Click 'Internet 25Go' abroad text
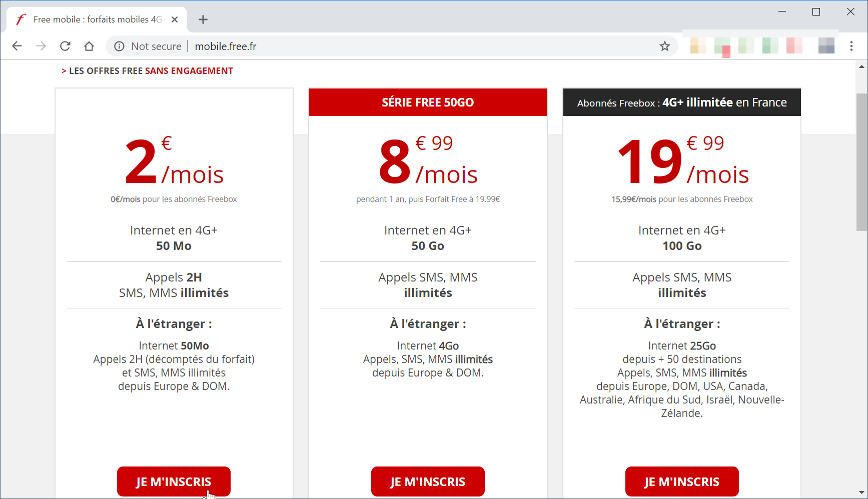The image size is (868, 499). (682, 345)
